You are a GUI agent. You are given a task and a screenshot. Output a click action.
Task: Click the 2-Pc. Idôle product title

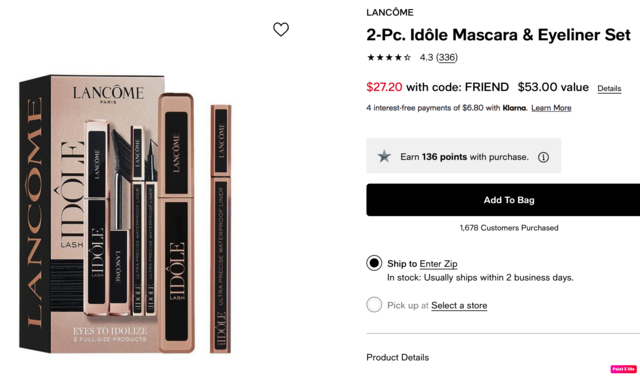coord(498,35)
